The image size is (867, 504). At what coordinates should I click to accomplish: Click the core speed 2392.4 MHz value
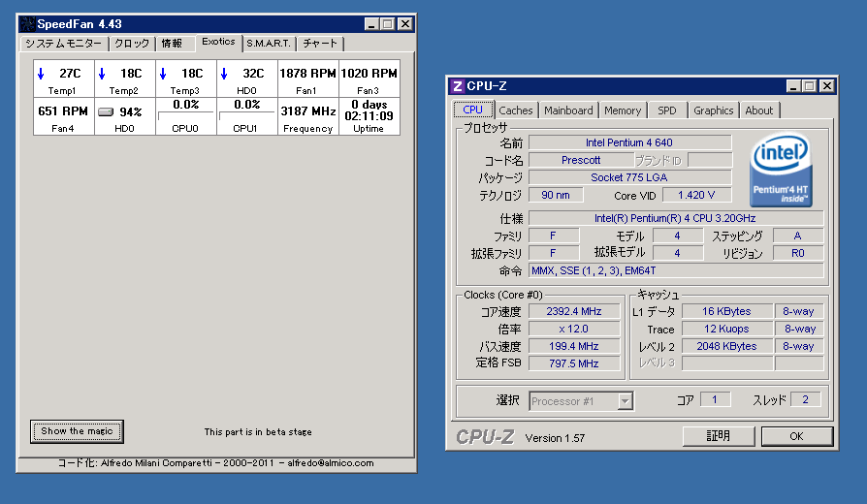[574, 311]
